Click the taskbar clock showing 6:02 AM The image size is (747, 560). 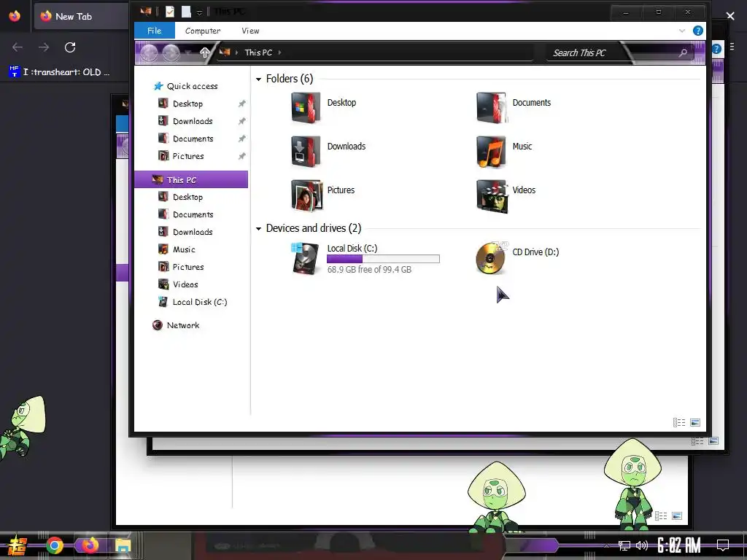pos(679,545)
